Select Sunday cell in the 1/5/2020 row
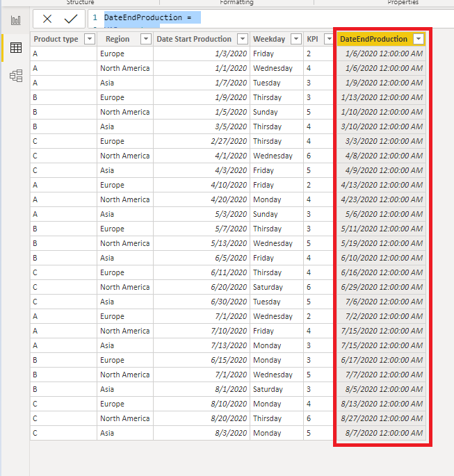 pyautogui.click(x=277, y=112)
